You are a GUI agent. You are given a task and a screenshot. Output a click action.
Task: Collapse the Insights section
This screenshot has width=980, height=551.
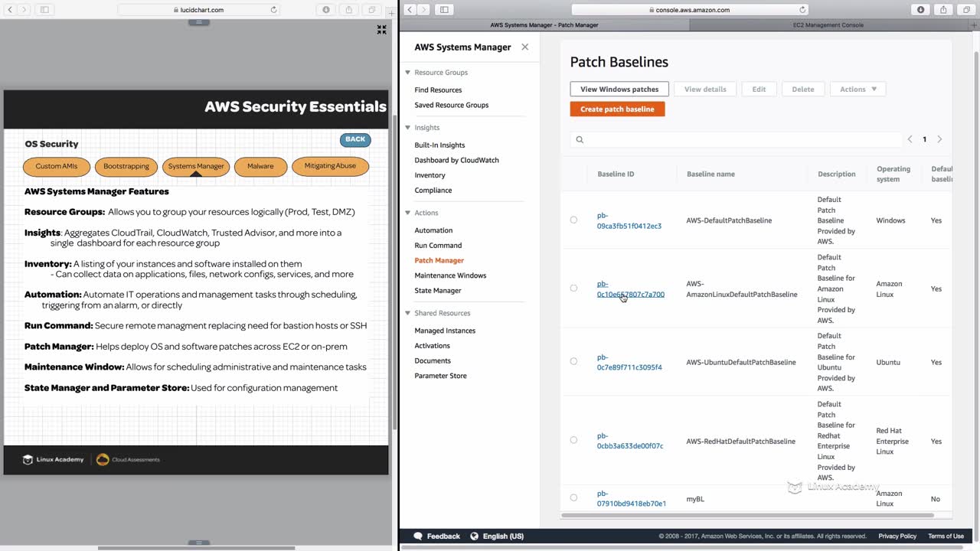coord(408,128)
